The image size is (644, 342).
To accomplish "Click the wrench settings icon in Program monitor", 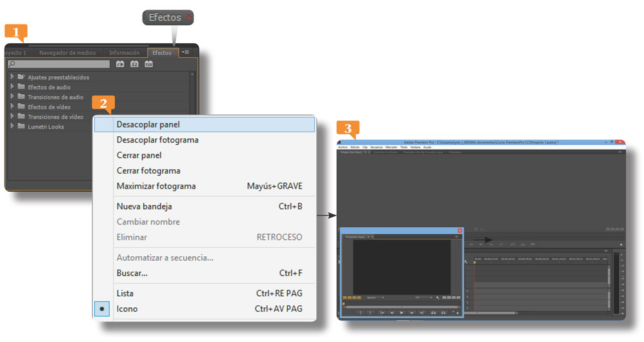I will (438, 297).
